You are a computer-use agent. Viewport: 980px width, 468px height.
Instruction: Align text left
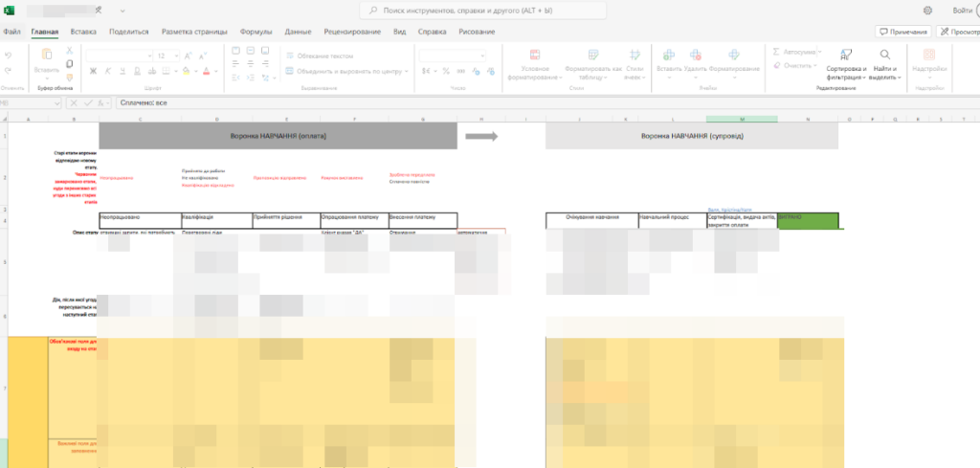(x=235, y=63)
